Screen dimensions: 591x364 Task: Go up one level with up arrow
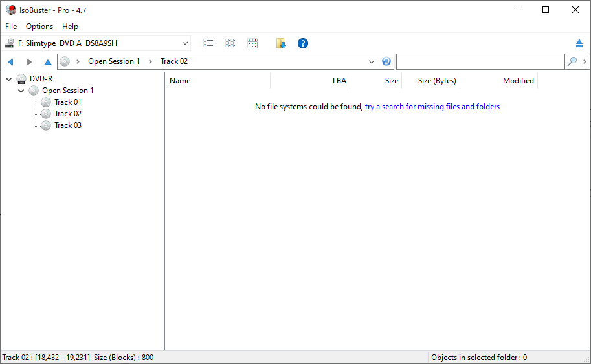47,61
